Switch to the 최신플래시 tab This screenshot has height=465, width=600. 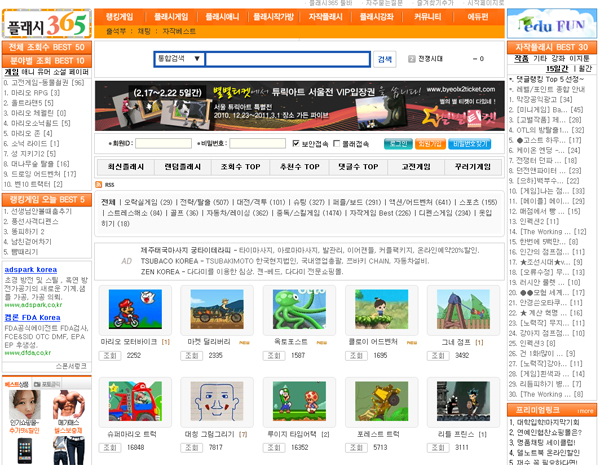click(x=126, y=167)
